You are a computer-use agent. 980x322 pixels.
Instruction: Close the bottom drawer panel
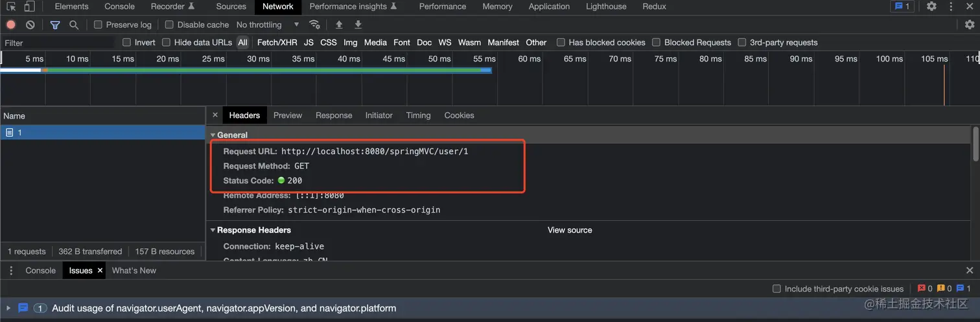tap(970, 270)
